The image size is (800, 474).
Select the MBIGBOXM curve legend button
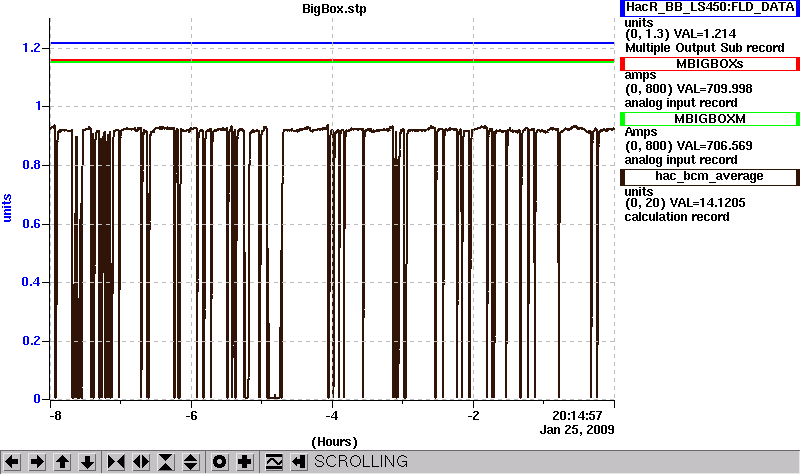tap(710, 119)
